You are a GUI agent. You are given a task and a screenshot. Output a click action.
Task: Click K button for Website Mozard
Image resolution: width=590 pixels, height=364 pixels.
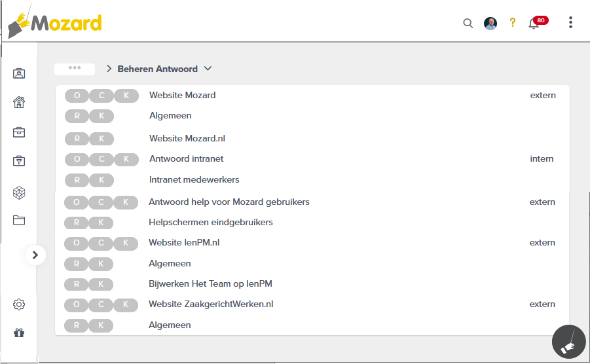126,96
